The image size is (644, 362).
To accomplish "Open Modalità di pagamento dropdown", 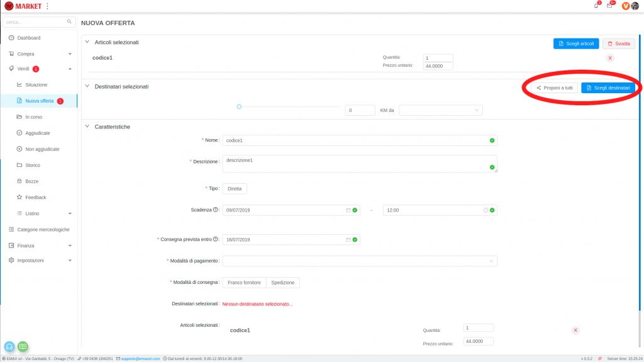I will pos(360,261).
